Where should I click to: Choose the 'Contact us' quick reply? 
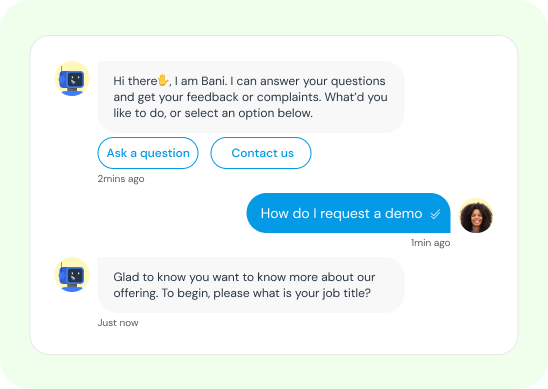261,153
